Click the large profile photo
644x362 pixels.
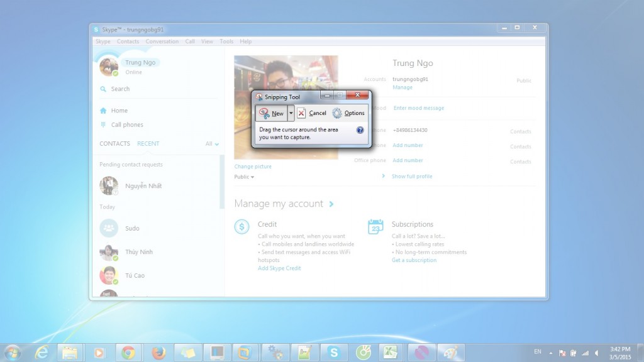[x=286, y=107]
